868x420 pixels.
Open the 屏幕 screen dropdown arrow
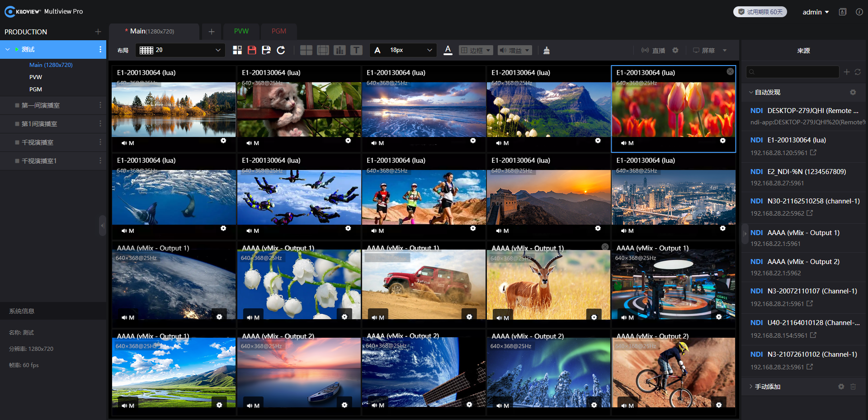(x=725, y=50)
